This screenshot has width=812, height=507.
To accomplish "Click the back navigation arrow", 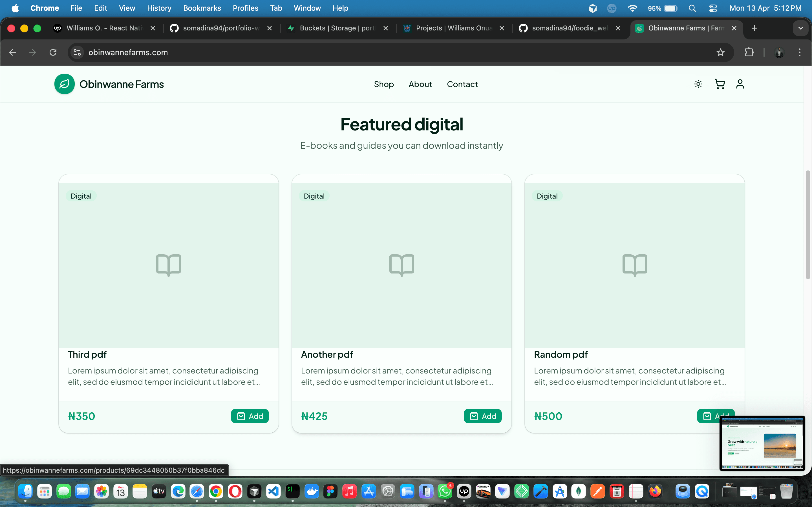I will pos(12,52).
